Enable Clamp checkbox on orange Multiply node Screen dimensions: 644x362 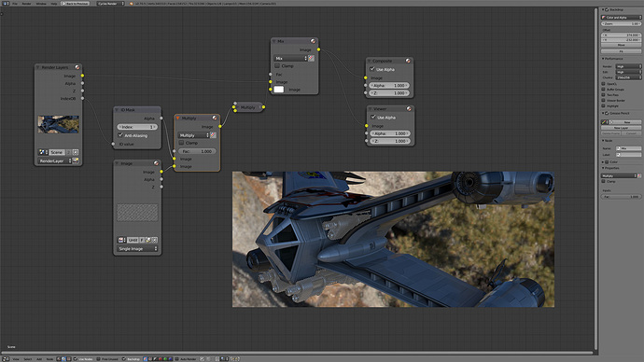[181, 143]
